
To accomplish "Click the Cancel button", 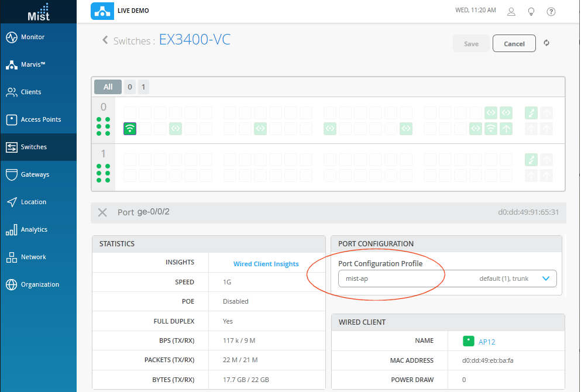I will point(514,44).
